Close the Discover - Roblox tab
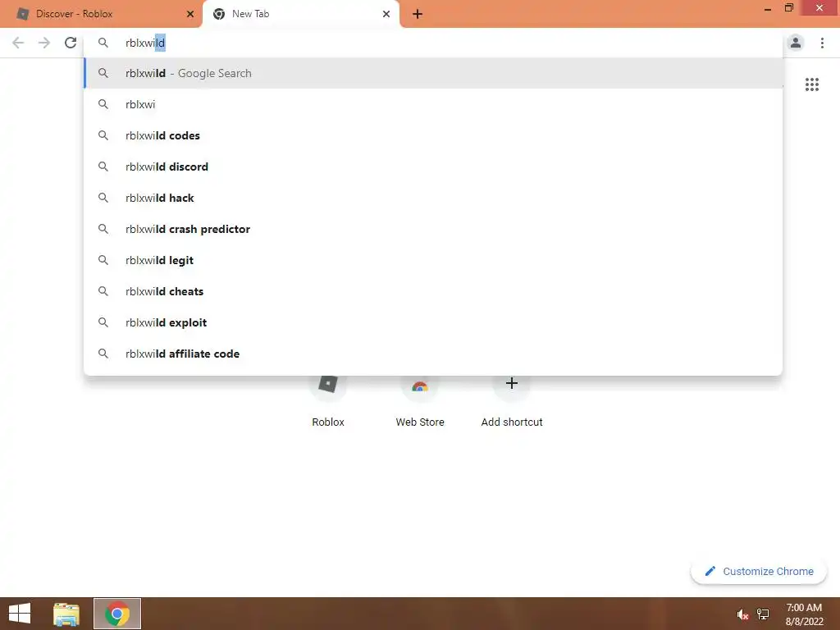Viewport: 840px width, 630px height. pos(190,14)
